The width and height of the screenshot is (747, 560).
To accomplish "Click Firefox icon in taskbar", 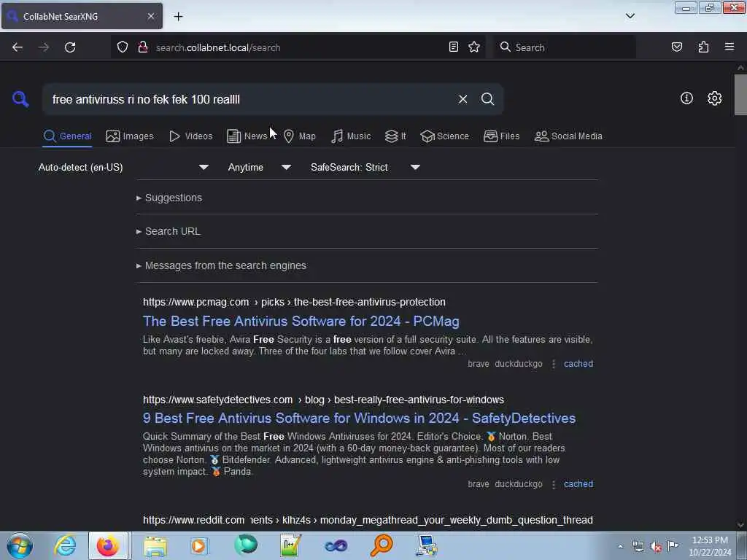I will (108, 545).
